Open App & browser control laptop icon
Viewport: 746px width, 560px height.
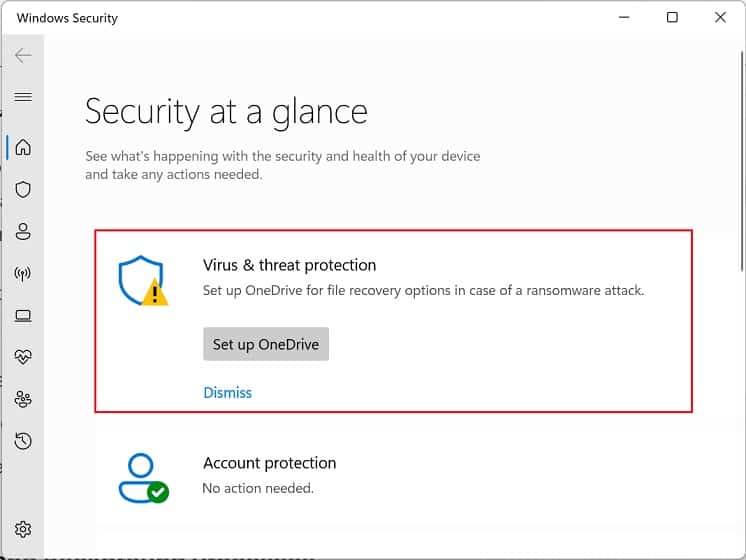(23, 316)
